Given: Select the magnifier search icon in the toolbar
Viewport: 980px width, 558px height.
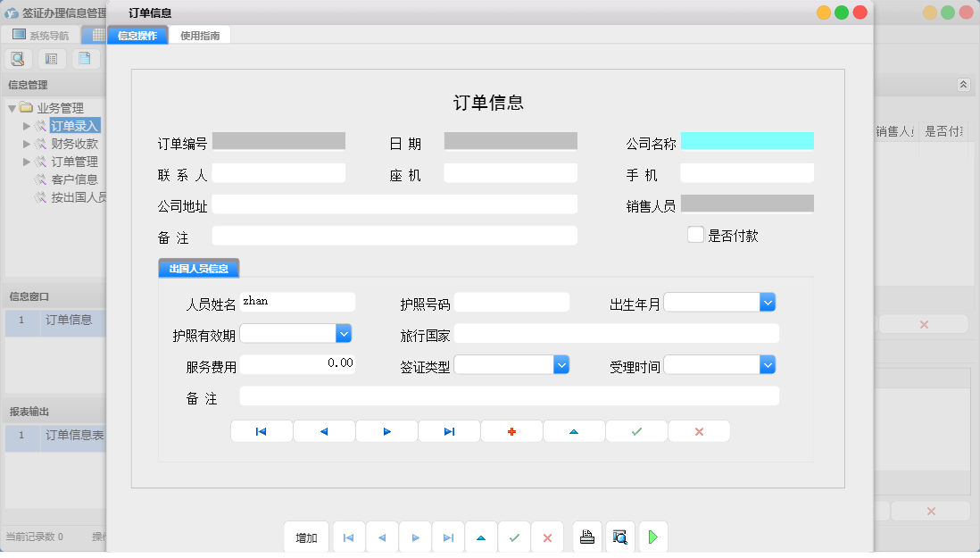Looking at the screenshot, I should pyautogui.click(x=18, y=58).
